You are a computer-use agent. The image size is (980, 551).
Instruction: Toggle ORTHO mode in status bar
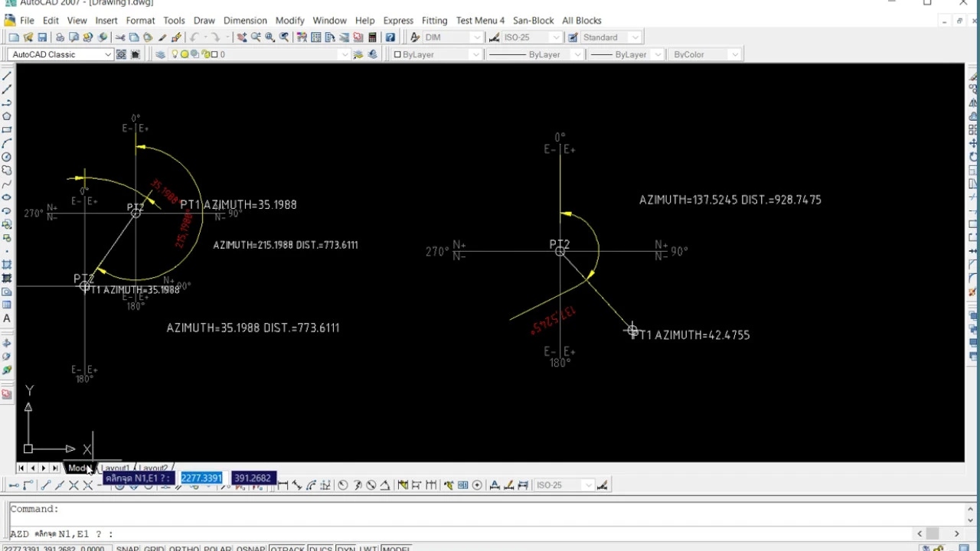[184, 549]
